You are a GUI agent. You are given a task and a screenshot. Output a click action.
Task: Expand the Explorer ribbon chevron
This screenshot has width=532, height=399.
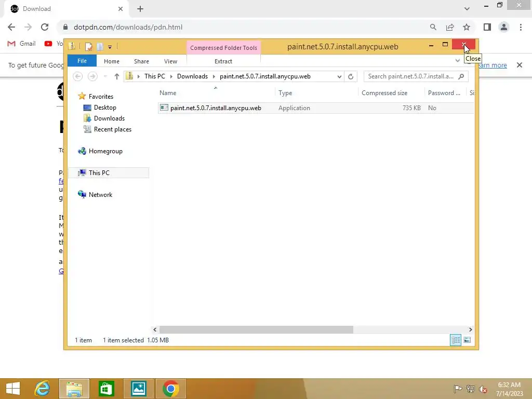tap(457, 60)
